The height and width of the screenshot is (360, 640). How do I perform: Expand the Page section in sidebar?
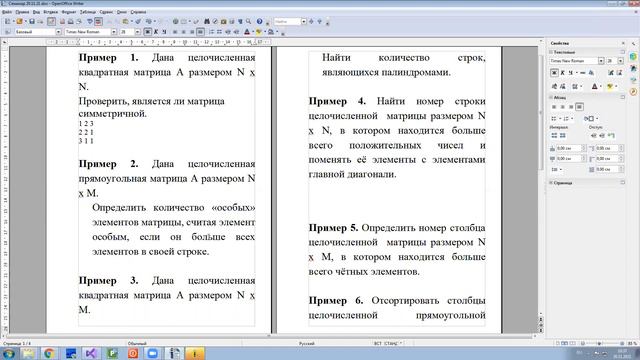point(551,183)
